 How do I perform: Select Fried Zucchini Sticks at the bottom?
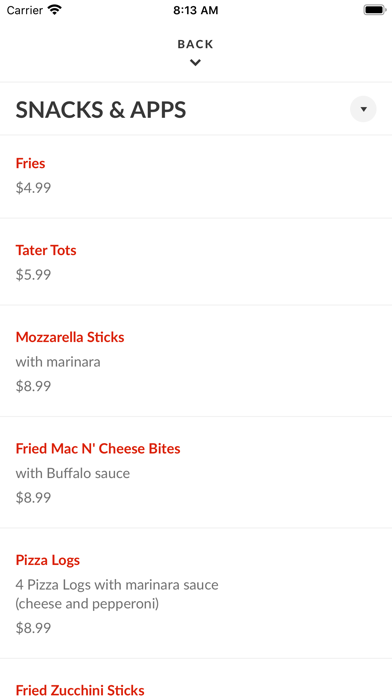pyautogui.click(x=80, y=689)
